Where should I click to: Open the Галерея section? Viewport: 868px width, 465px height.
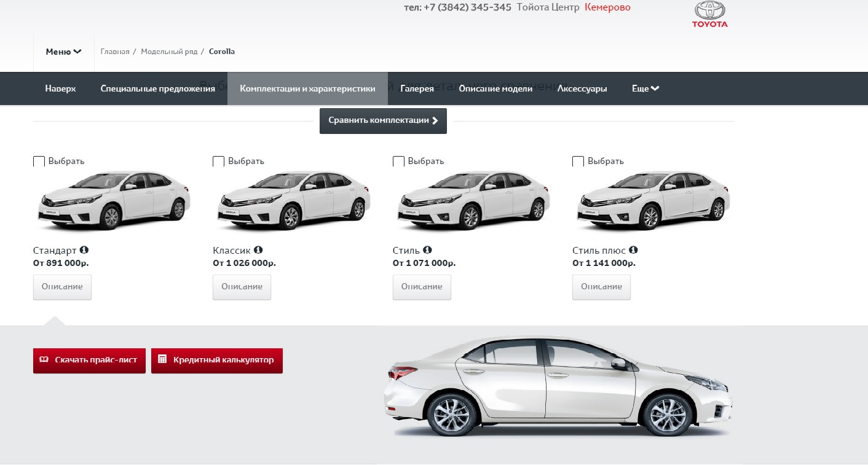point(417,88)
